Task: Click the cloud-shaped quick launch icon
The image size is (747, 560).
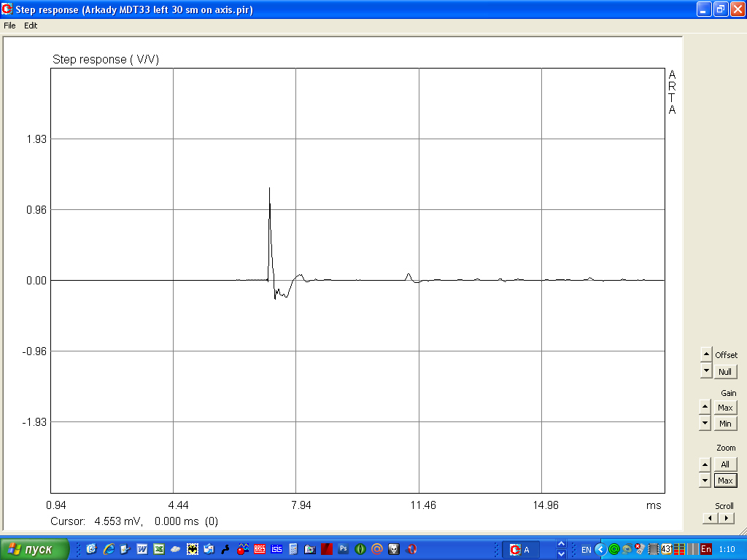Action: click(x=175, y=550)
